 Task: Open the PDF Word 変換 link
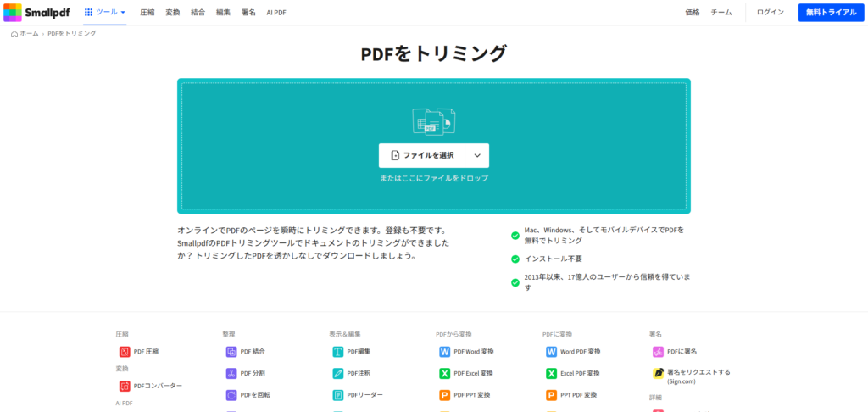point(474,352)
